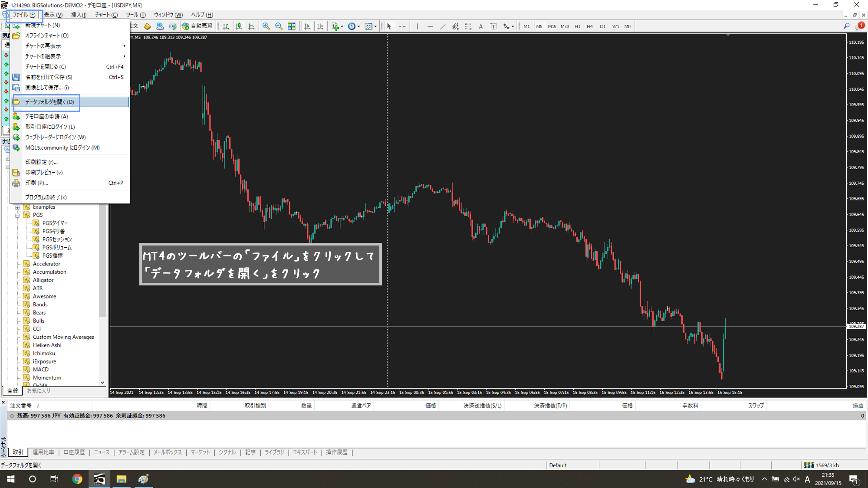Switch timeframe to M15

[x=552, y=26]
